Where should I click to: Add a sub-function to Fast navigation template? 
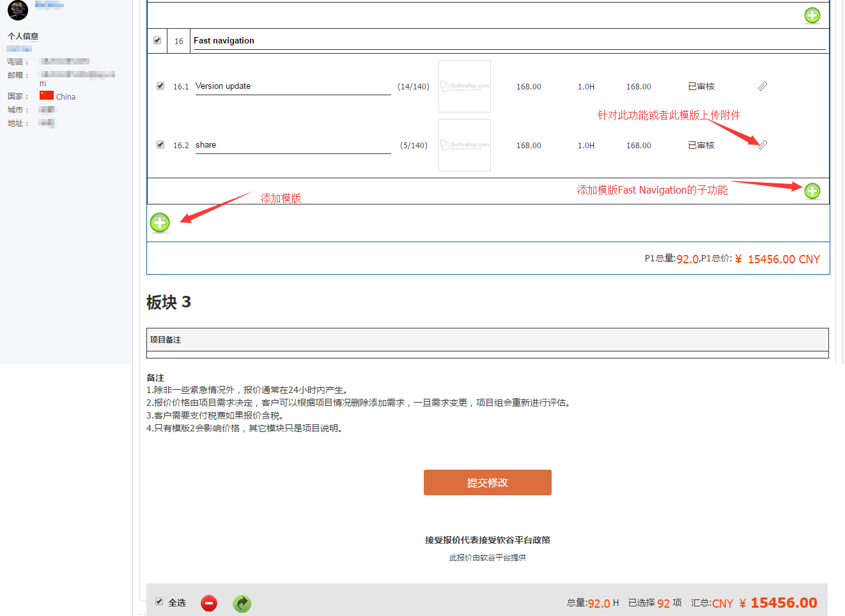click(x=812, y=190)
